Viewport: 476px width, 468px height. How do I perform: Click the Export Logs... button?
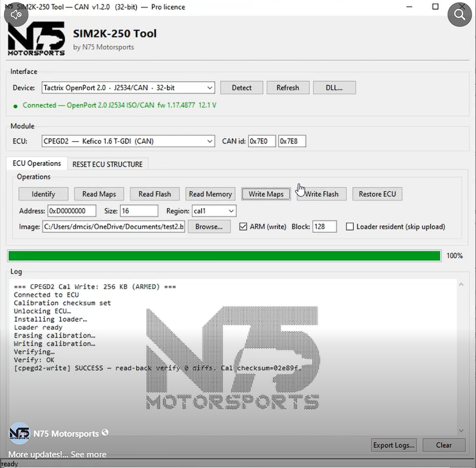point(394,445)
